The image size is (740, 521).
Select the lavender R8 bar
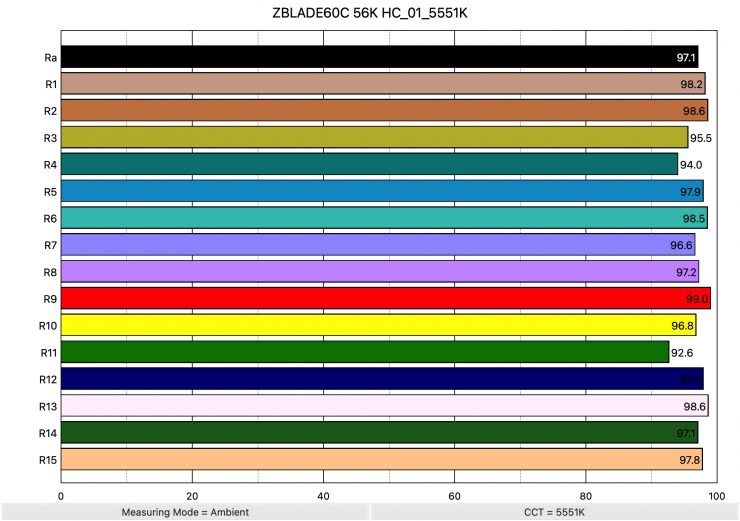pos(379,272)
